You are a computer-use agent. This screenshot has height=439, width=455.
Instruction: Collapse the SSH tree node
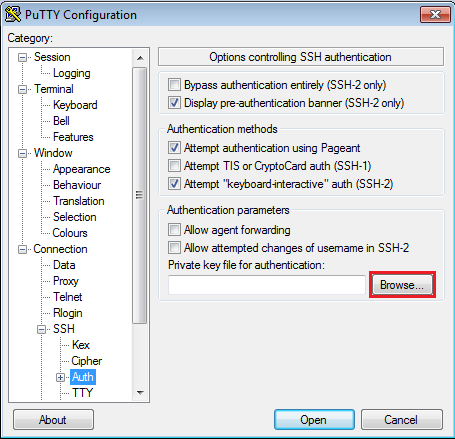(42, 330)
